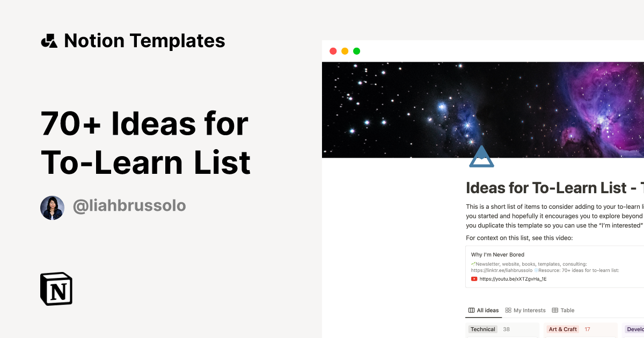Open the Table view tab
644x338 pixels.
pyautogui.click(x=567, y=310)
